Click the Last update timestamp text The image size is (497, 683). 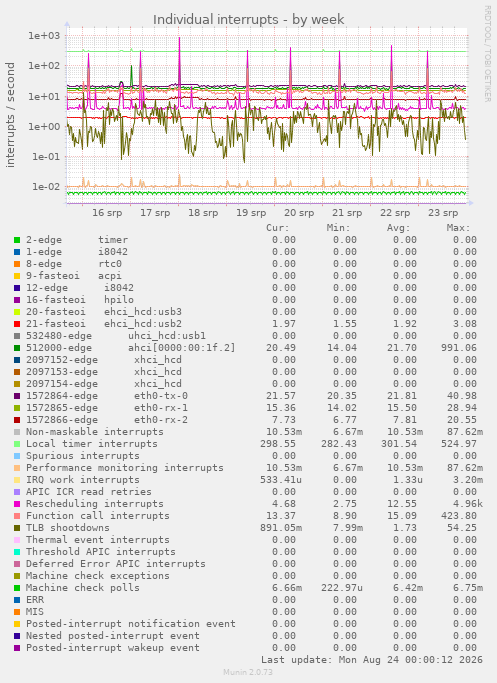pos(372,660)
